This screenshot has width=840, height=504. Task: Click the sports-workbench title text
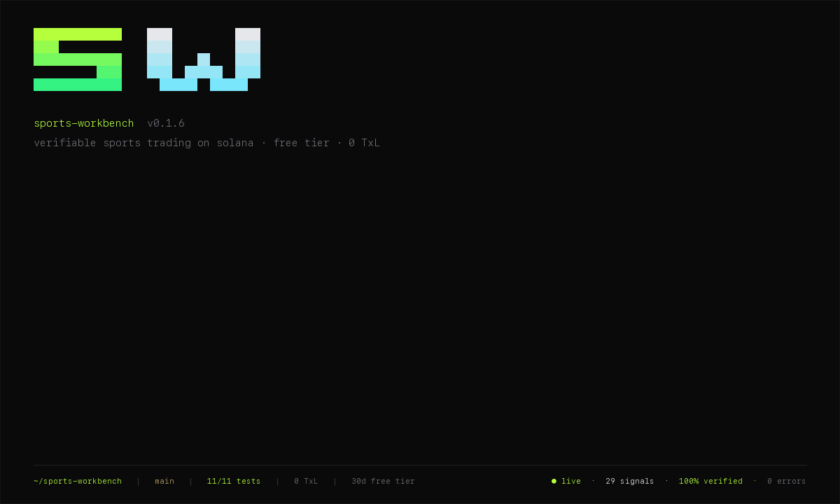click(84, 123)
